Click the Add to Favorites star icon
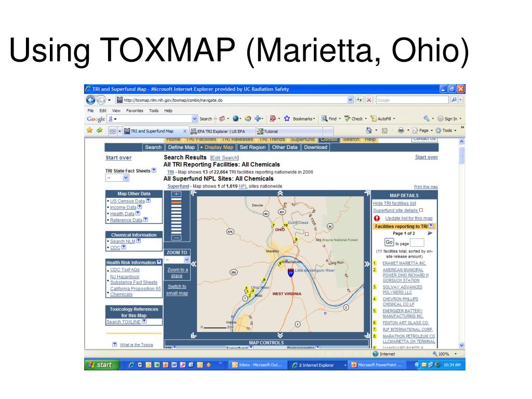The image size is (532, 399). tap(99, 130)
